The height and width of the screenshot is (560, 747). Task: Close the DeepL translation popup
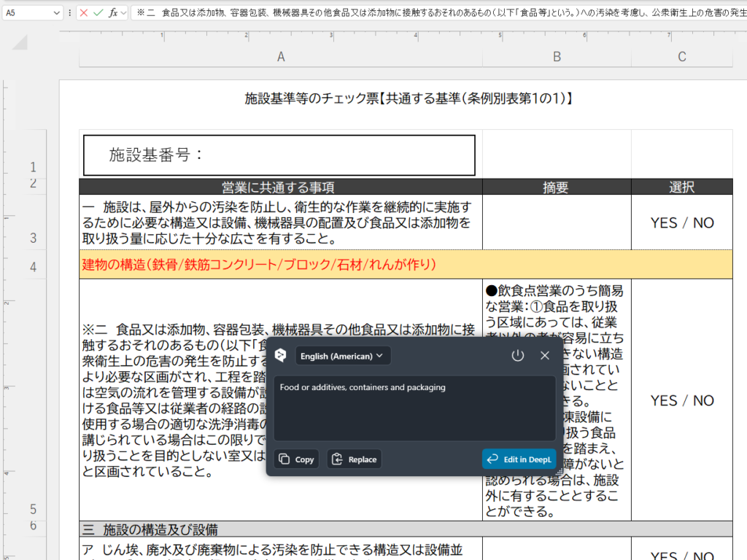coord(544,356)
